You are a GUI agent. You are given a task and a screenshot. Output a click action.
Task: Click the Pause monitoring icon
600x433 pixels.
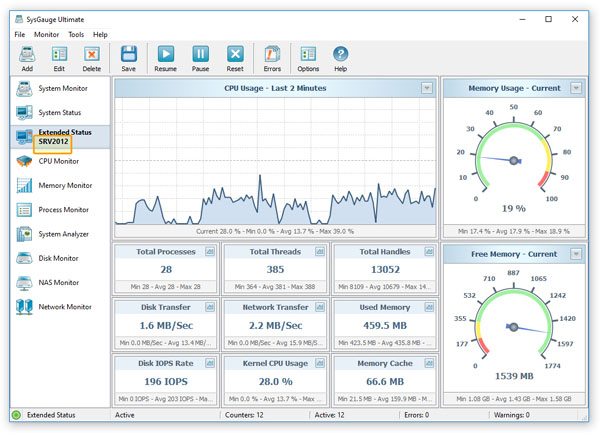pyautogui.click(x=201, y=54)
